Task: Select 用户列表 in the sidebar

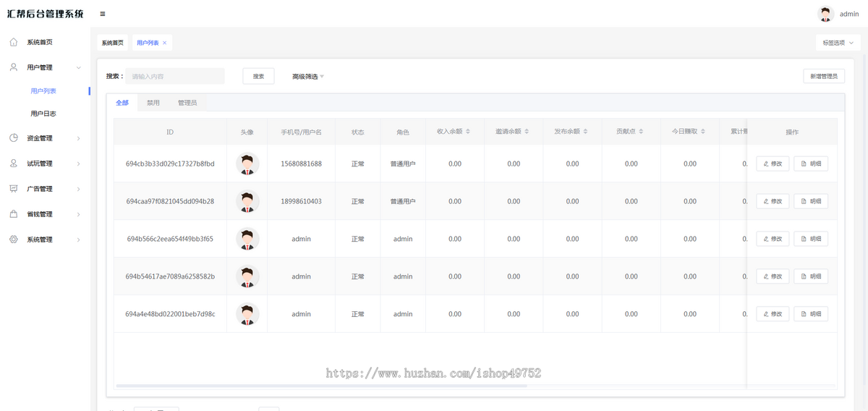Action: point(43,91)
